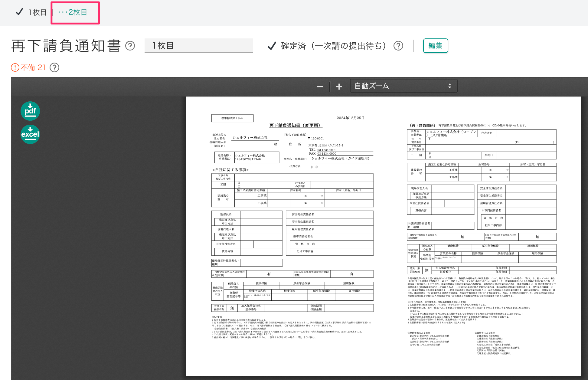Download the document as PDF
This screenshot has width=588, height=383.
point(30,111)
